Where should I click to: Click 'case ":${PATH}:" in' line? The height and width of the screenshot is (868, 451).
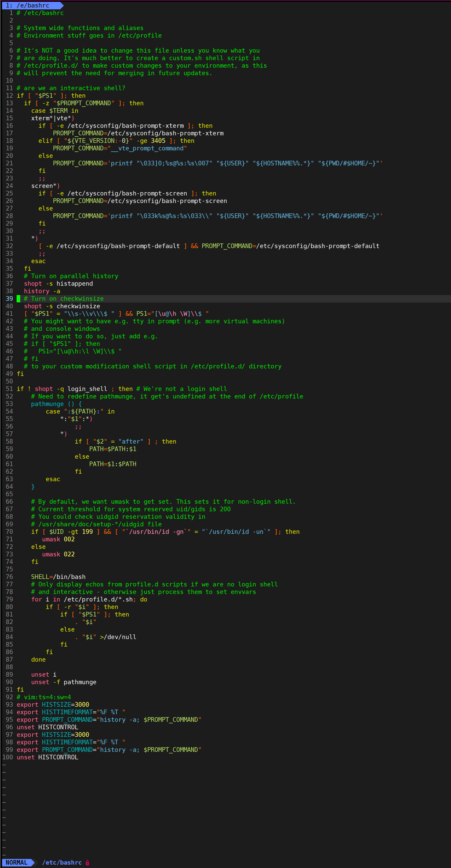click(80, 411)
